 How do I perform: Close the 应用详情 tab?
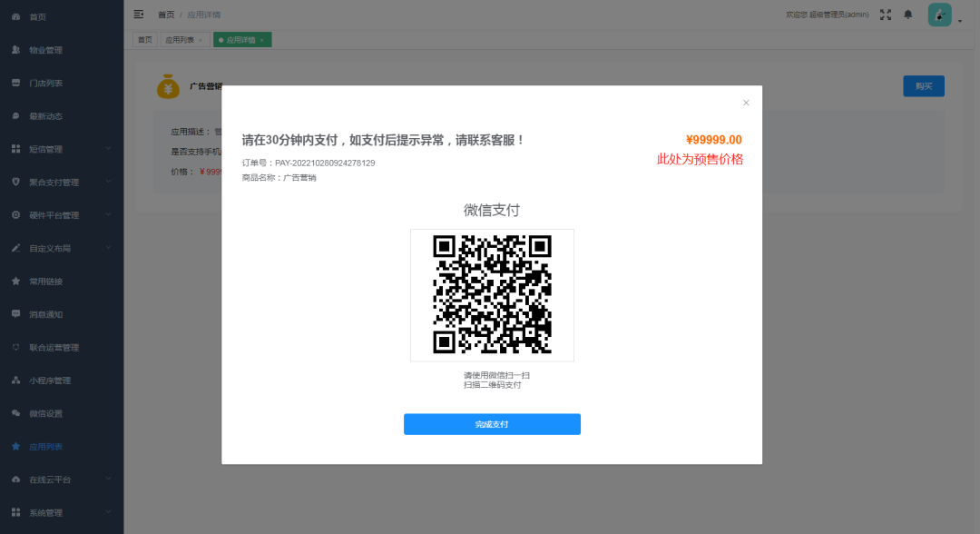point(262,40)
